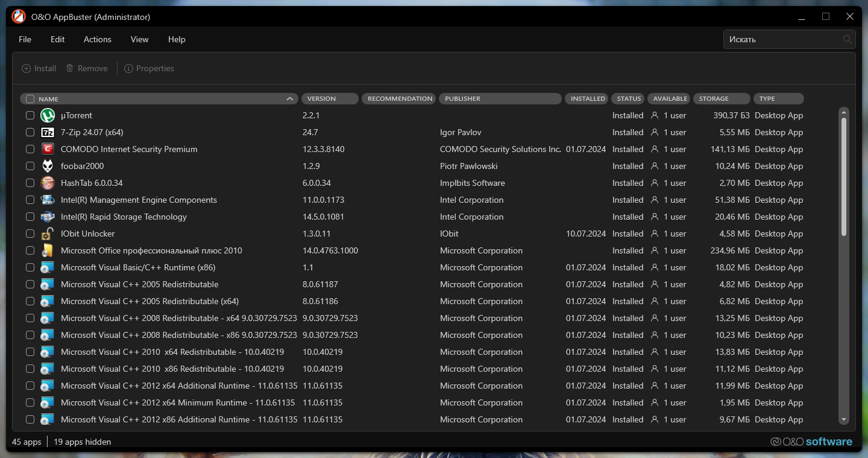Tick the checkbox for foobar2000
Screen dimensions: 868x458
pos(30,166)
